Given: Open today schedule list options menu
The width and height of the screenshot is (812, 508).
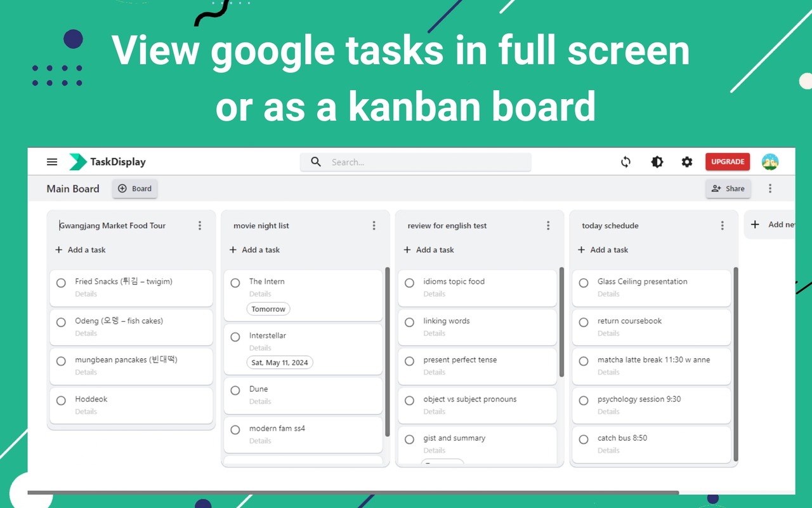Looking at the screenshot, I should point(722,225).
